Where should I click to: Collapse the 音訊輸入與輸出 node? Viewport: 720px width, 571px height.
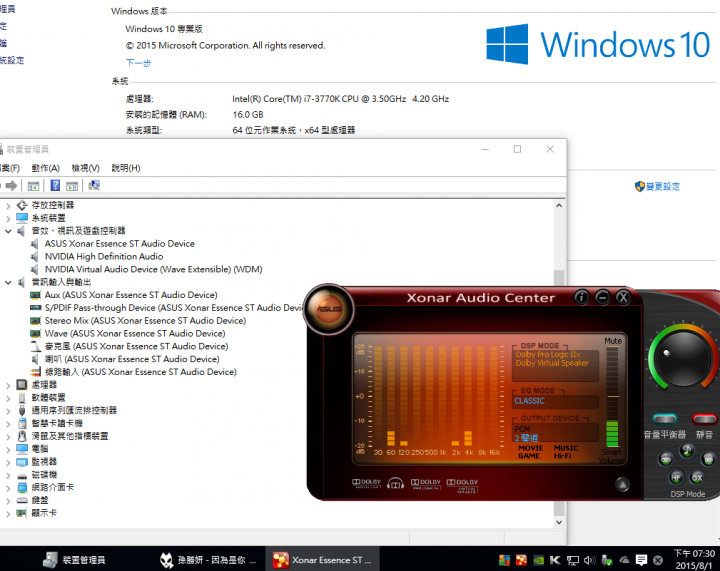pos(8,282)
